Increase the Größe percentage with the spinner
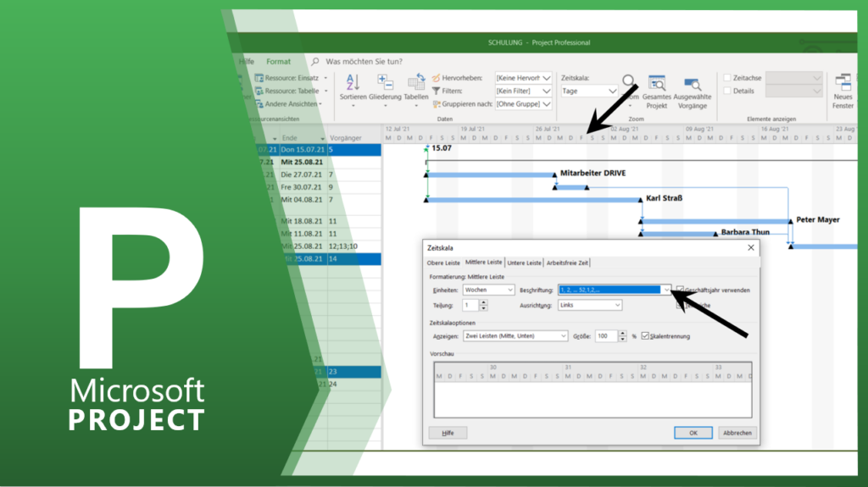 tap(623, 333)
